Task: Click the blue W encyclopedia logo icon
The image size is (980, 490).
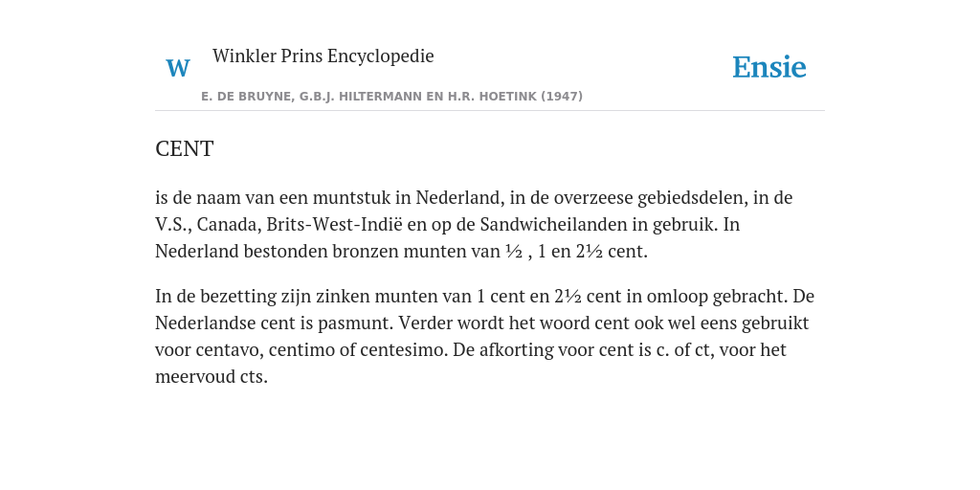Action: (x=178, y=68)
